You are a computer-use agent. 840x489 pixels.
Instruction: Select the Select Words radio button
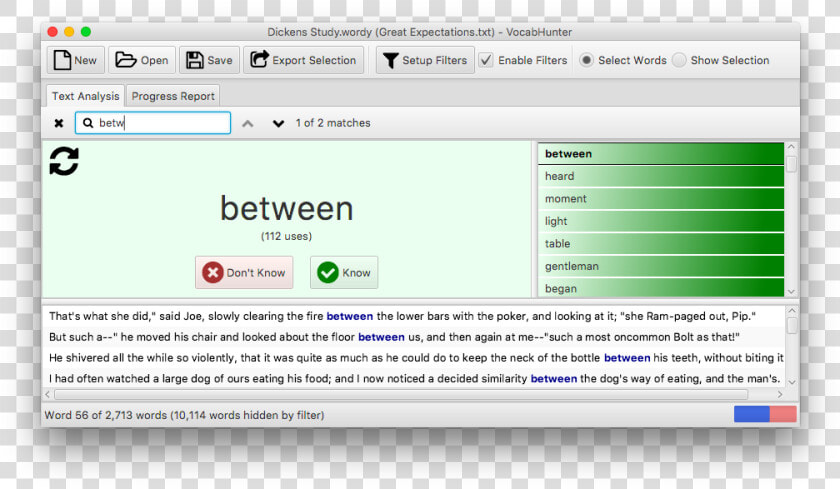(x=586, y=60)
